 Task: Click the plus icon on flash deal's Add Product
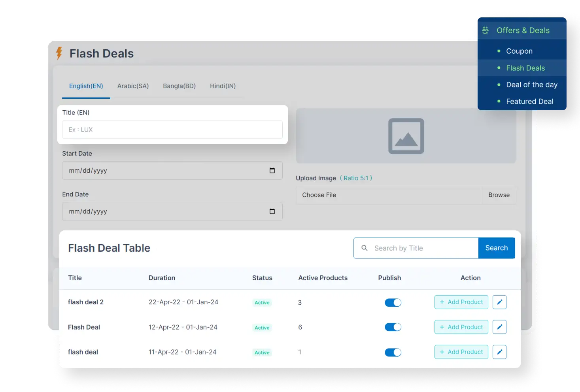pos(442,352)
